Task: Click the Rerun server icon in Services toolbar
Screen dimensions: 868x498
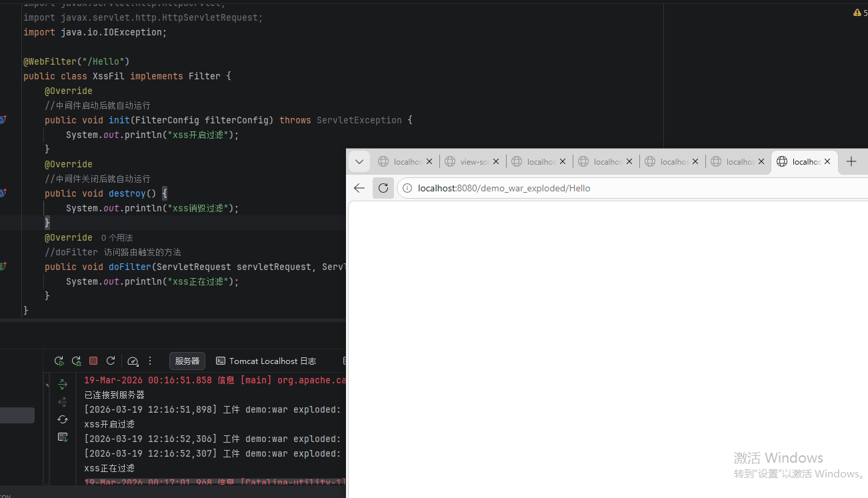Action: click(59, 361)
